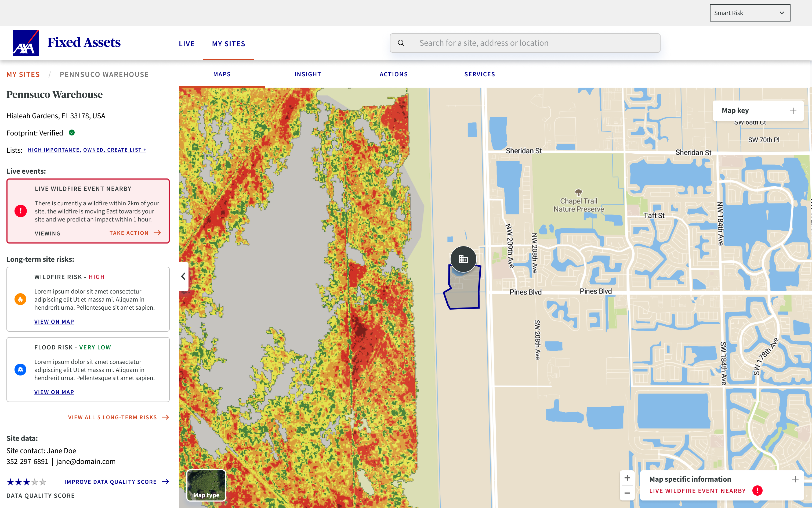Click the red wildfire alert exclamation icon
Viewport: 812px width, 508px height.
click(x=20, y=211)
